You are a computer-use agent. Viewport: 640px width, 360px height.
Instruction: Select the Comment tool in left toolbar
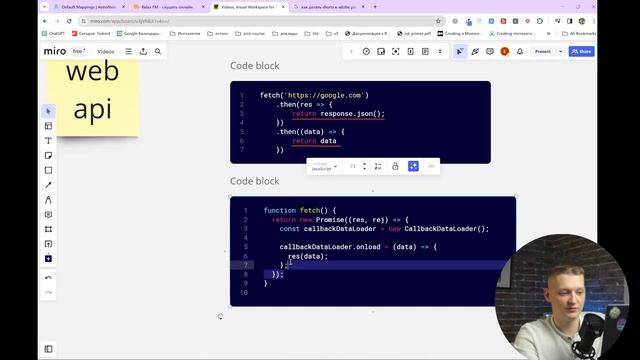pos(49,215)
